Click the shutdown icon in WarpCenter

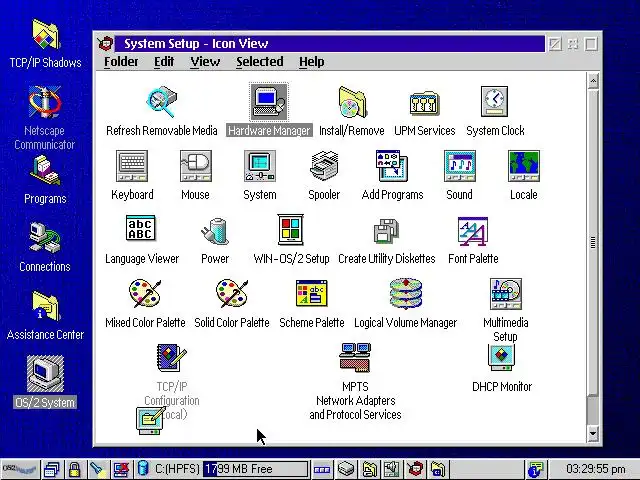pyautogui.click(x=121, y=469)
